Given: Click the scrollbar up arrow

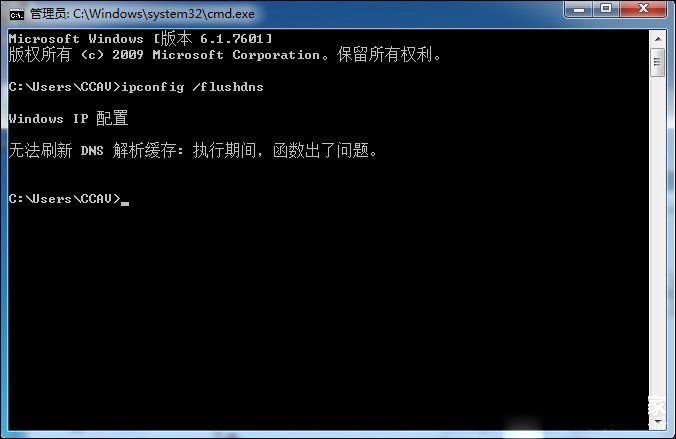Looking at the screenshot, I should point(658,39).
